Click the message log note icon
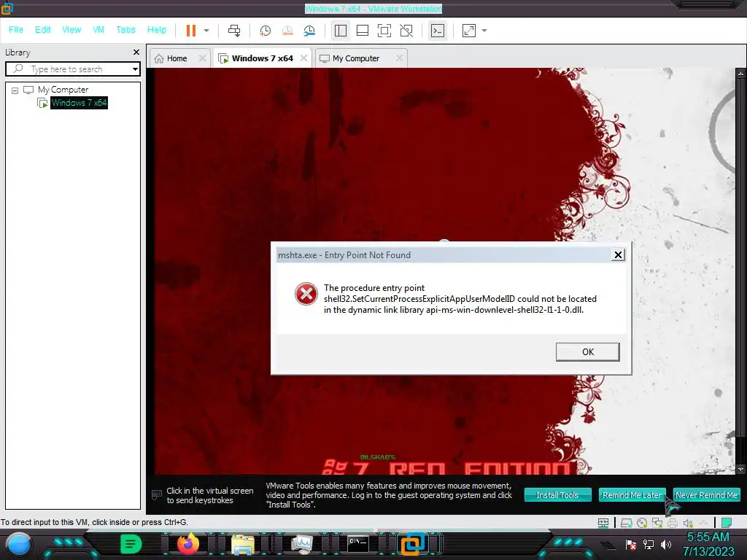747x560 pixels. 727,523
